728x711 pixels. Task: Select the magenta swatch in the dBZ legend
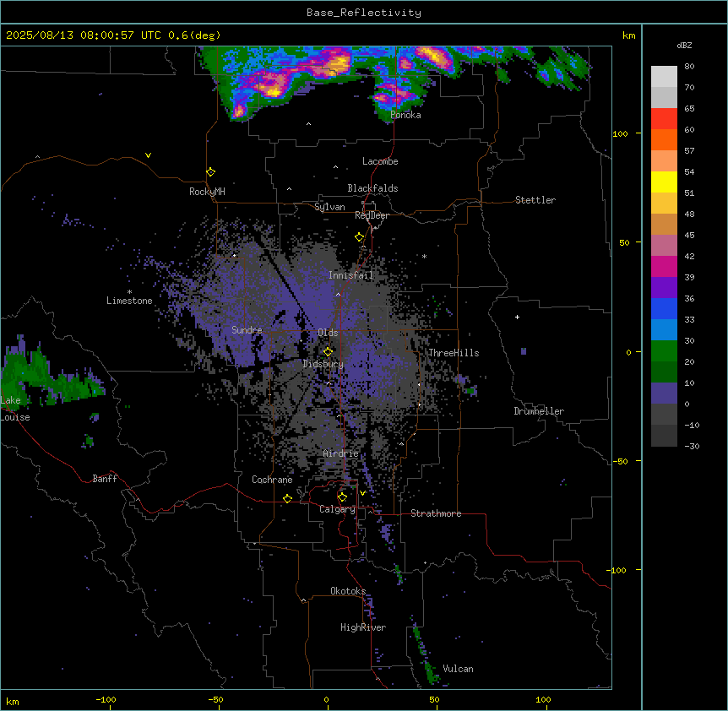click(664, 266)
